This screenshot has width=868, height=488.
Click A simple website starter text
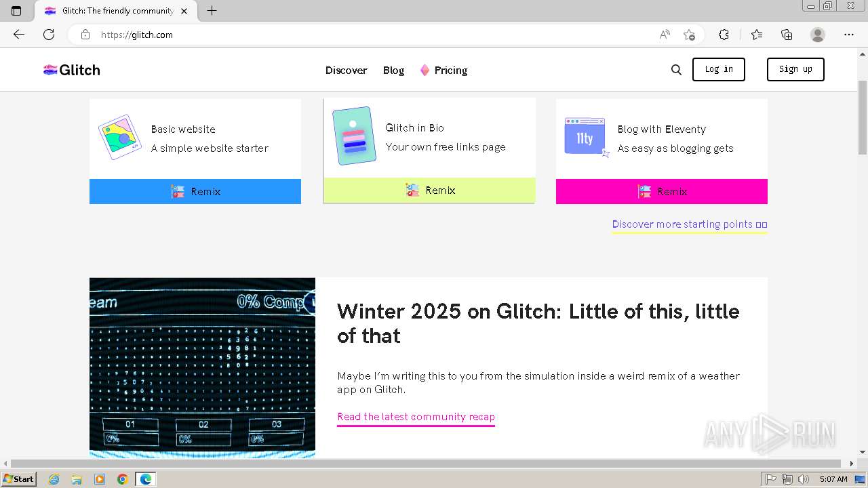[x=210, y=148]
